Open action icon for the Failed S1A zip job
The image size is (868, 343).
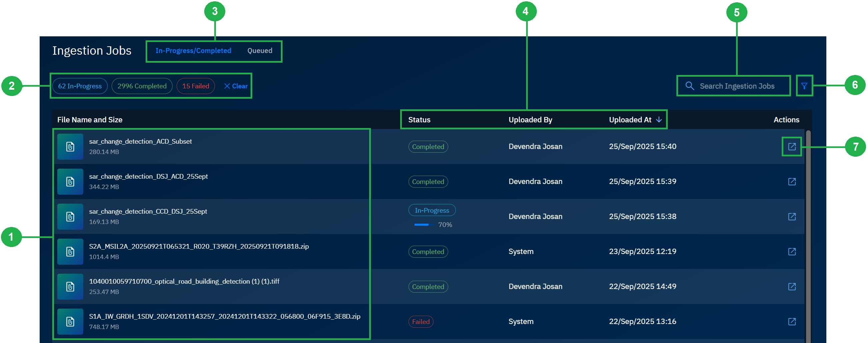click(x=792, y=321)
